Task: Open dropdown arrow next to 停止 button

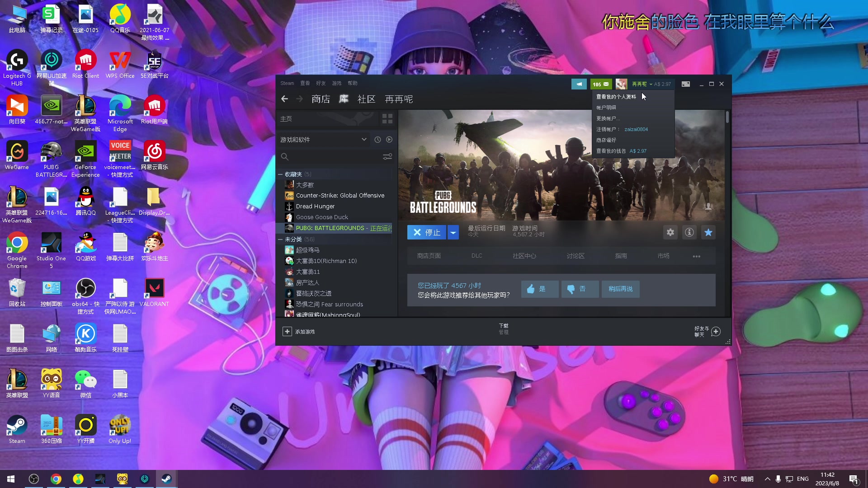Action: [453, 232]
